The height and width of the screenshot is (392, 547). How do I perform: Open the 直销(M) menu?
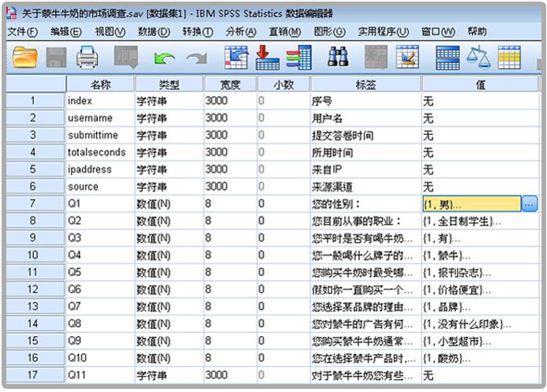285,32
